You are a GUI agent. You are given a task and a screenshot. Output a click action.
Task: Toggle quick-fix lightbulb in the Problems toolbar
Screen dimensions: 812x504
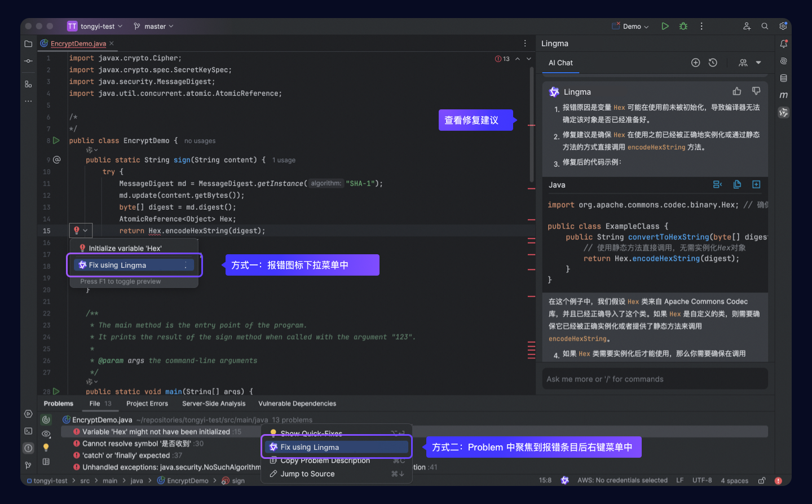46,448
